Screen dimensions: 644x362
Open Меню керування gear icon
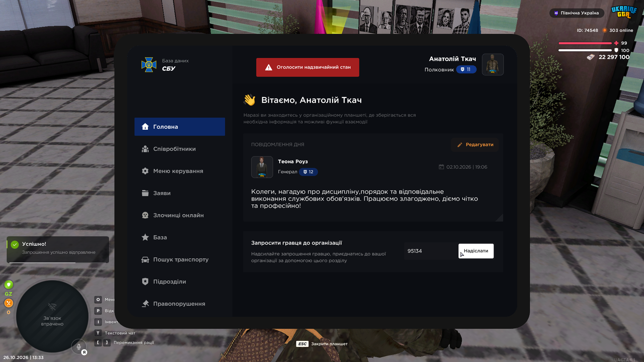pos(145,171)
